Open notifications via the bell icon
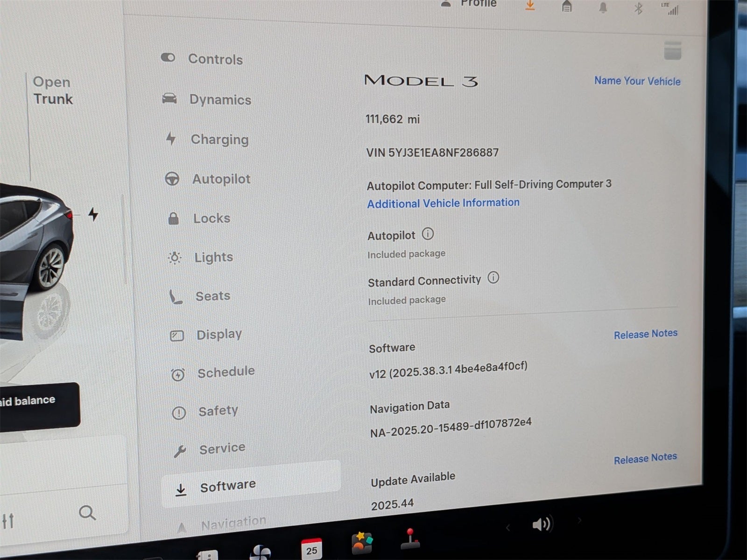Screen dimensions: 747x560 click(x=602, y=7)
